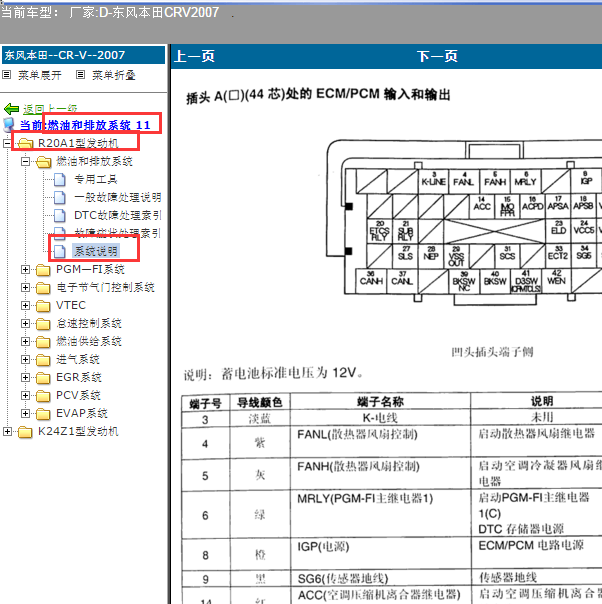Open the 一般故障处理说明 page

118,198
